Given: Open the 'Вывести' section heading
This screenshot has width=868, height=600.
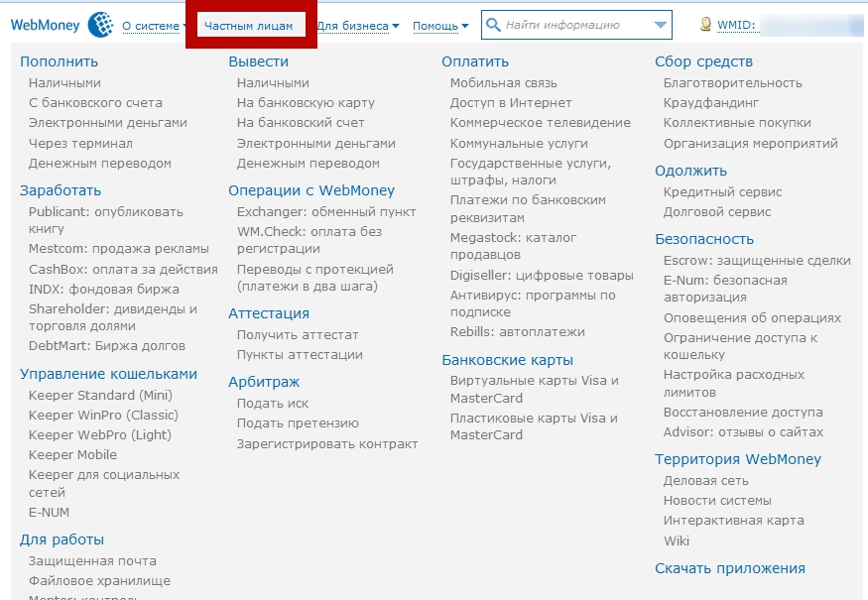Looking at the screenshot, I should point(259,61).
